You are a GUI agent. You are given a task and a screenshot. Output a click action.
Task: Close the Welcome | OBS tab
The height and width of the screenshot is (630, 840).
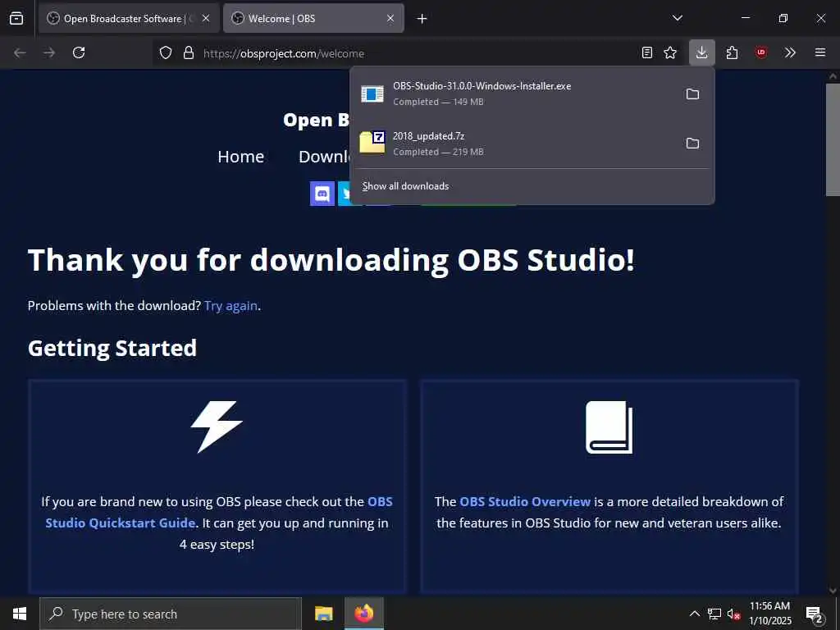pos(390,18)
